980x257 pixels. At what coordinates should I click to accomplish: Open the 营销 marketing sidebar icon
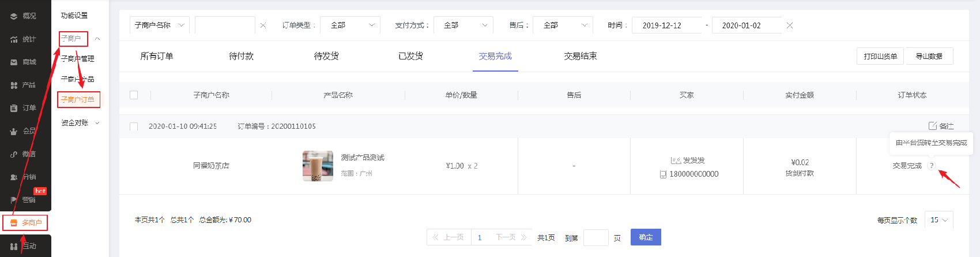tap(14, 200)
